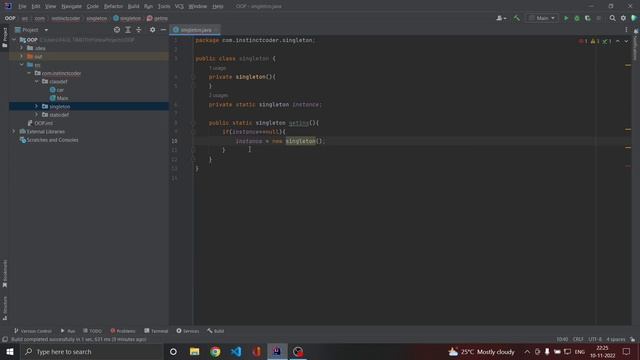Collapse the OOP project root node
This screenshot has height=360, width=640.
coord(14,40)
